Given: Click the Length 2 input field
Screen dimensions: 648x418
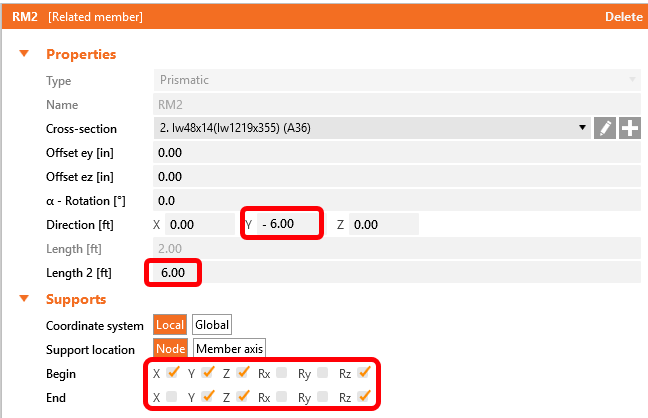Looking at the screenshot, I should point(175,272).
